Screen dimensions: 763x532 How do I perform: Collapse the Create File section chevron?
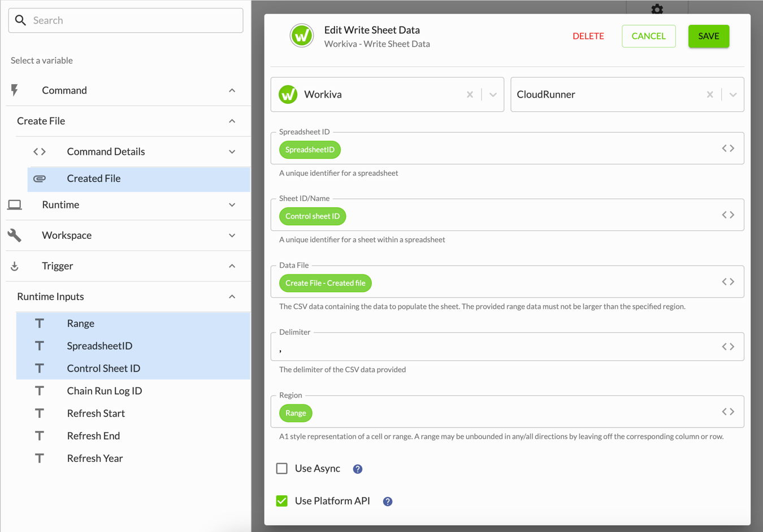232,121
